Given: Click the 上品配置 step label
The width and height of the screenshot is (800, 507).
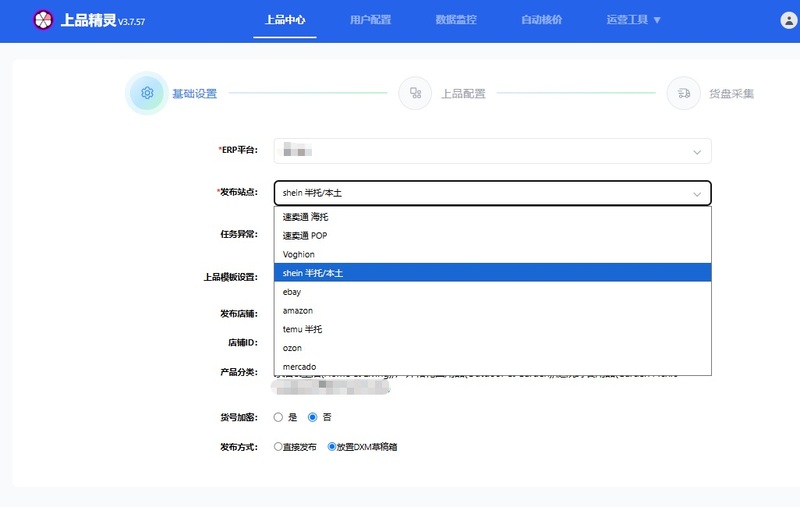Looking at the screenshot, I should (463, 93).
